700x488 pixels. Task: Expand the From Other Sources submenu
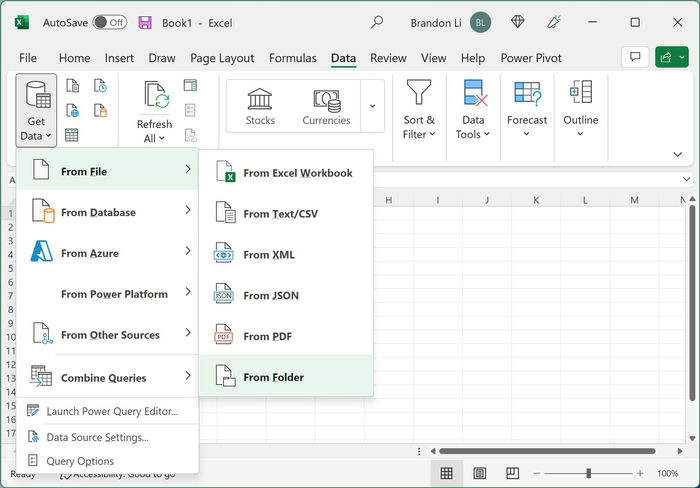coord(107,333)
